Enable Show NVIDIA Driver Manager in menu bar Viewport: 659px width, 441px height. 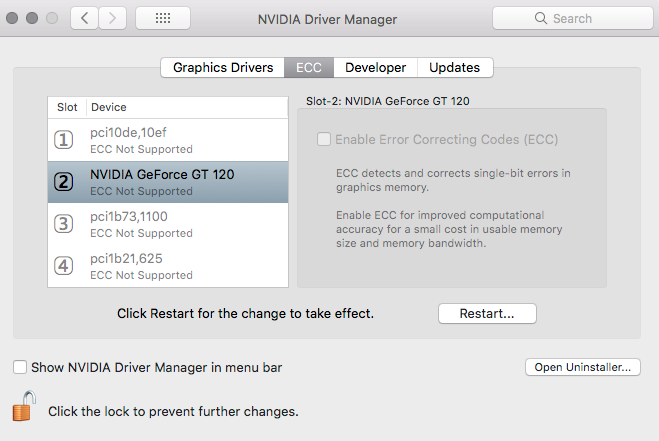(x=20, y=367)
